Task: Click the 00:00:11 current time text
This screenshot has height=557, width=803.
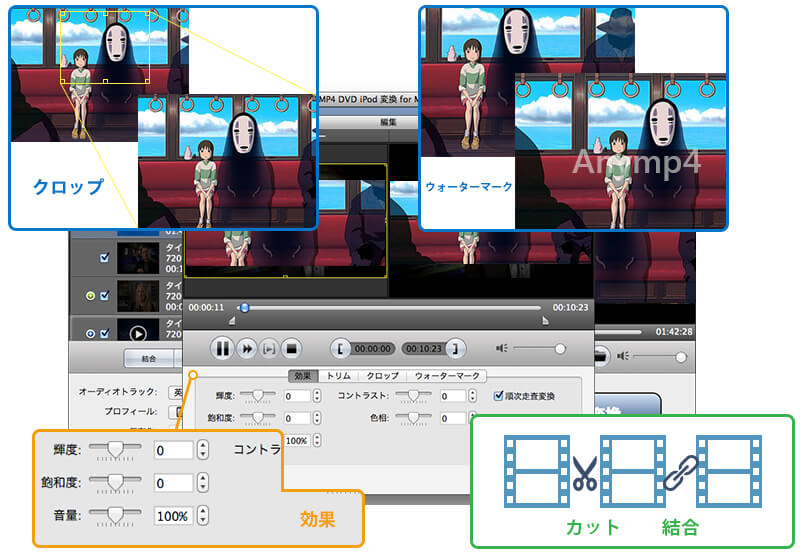Action: click(206, 308)
